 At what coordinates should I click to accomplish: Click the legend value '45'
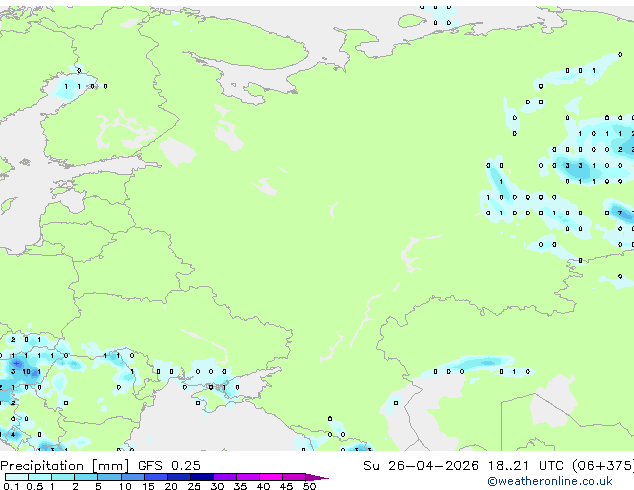click(286, 486)
